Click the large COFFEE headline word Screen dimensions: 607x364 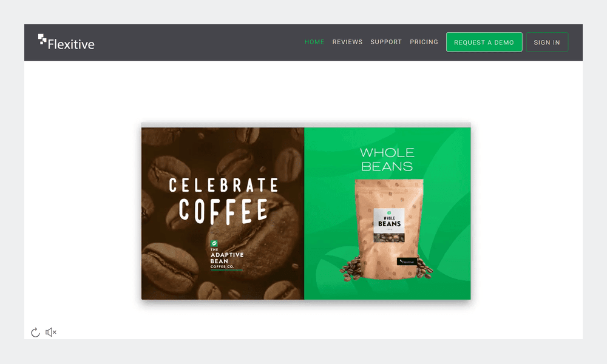(223, 211)
